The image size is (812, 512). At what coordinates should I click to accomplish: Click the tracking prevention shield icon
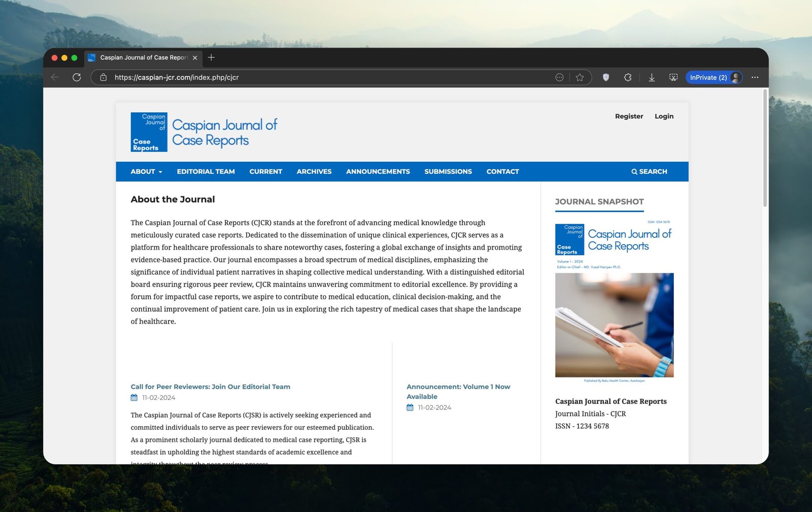tap(605, 77)
